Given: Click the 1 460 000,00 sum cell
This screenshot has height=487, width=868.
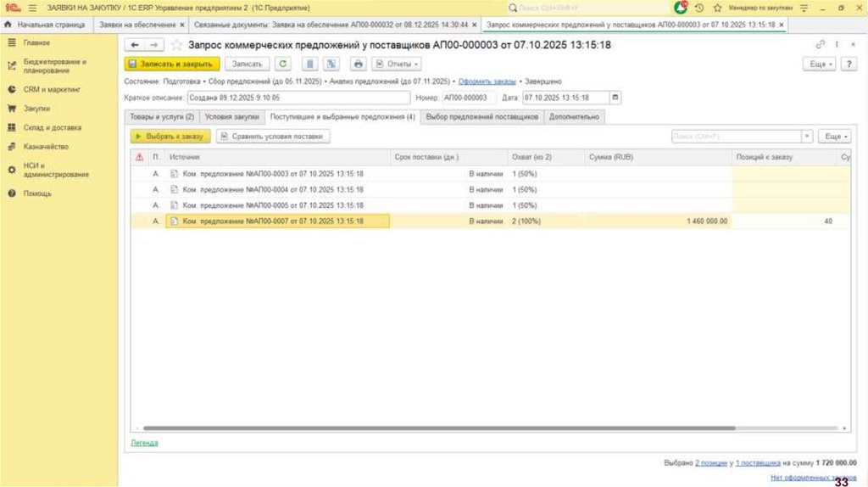Looking at the screenshot, I should click(658, 221).
